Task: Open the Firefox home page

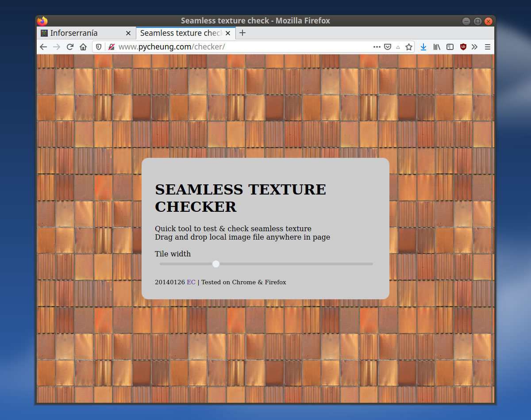Action: point(83,46)
